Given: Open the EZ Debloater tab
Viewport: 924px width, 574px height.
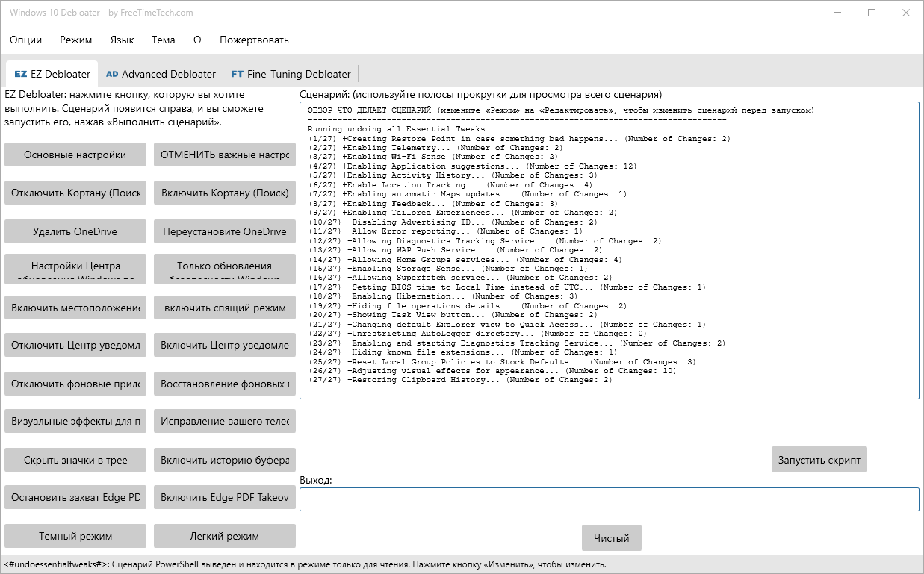Looking at the screenshot, I should pyautogui.click(x=52, y=74).
